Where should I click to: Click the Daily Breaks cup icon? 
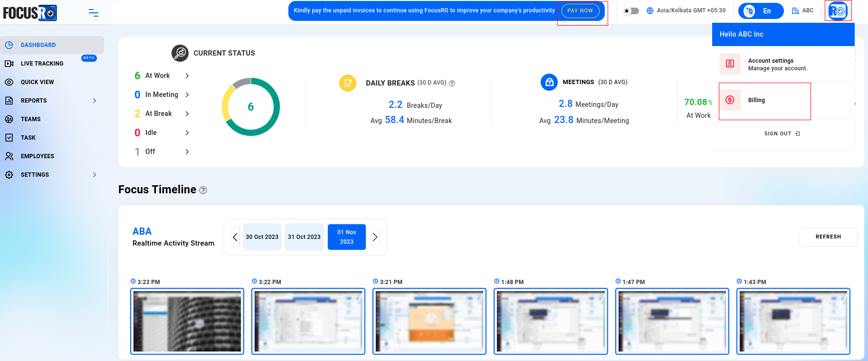pyautogui.click(x=348, y=83)
